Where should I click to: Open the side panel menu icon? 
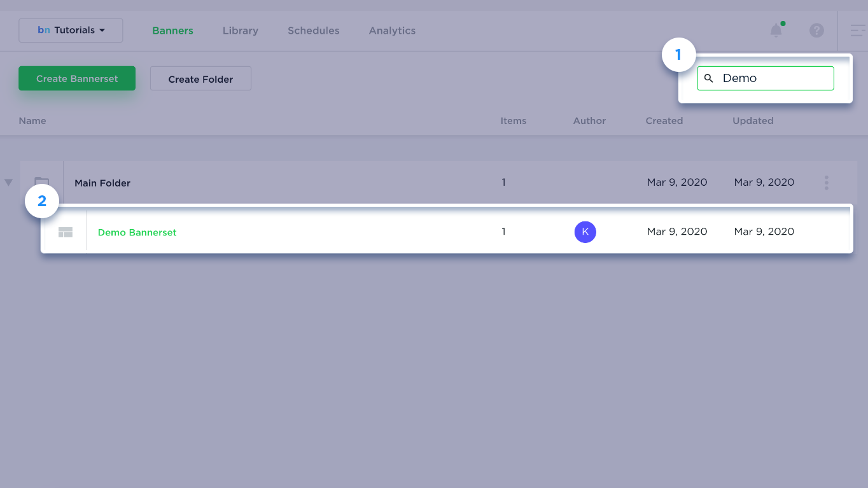858,31
